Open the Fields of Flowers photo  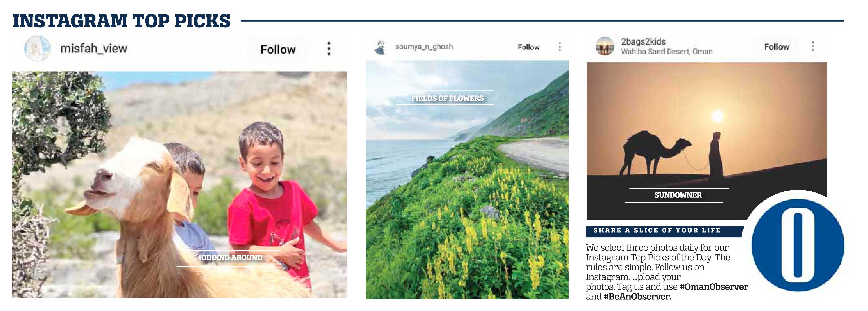tap(467, 180)
